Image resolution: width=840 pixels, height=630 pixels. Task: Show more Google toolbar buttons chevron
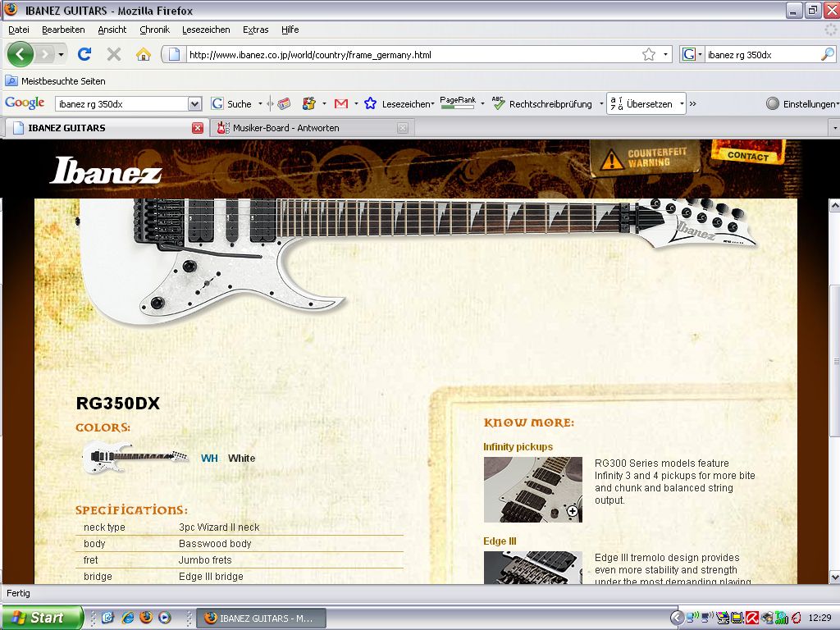click(x=693, y=104)
